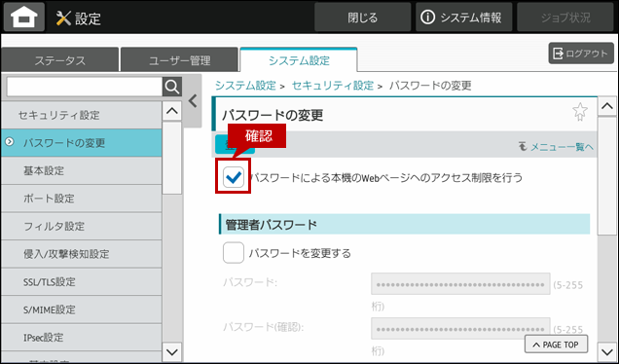Viewport: 619px width, 364px height.
Task: Open 侵入/攻撃検知設定 menu item
Action: point(82,254)
